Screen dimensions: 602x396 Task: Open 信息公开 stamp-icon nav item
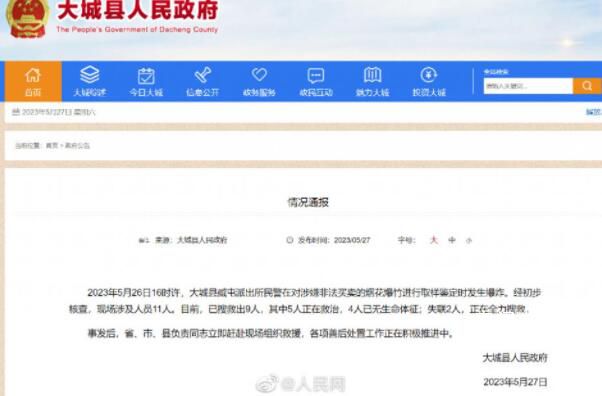pyautogui.click(x=202, y=81)
